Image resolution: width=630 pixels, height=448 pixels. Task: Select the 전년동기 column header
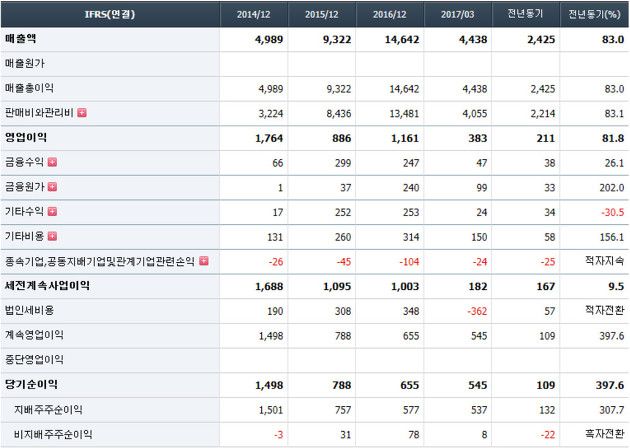pyautogui.click(x=526, y=14)
